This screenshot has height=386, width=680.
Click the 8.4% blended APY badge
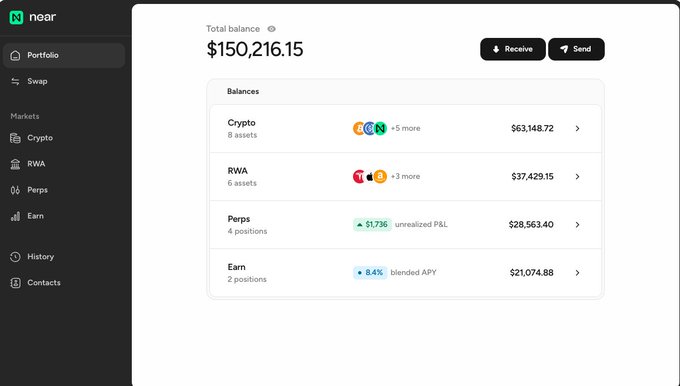[370, 273]
